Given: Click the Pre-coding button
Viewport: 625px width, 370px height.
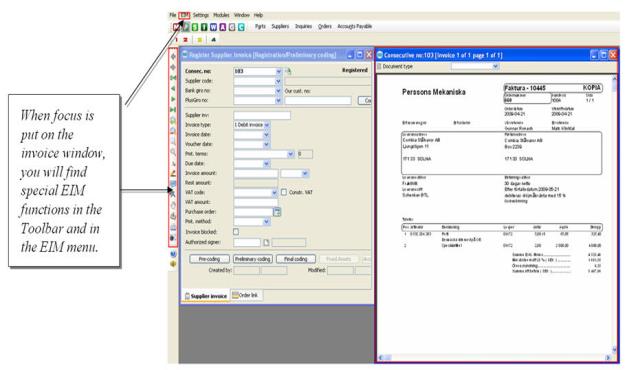Looking at the screenshot, I should (x=209, y=259).
